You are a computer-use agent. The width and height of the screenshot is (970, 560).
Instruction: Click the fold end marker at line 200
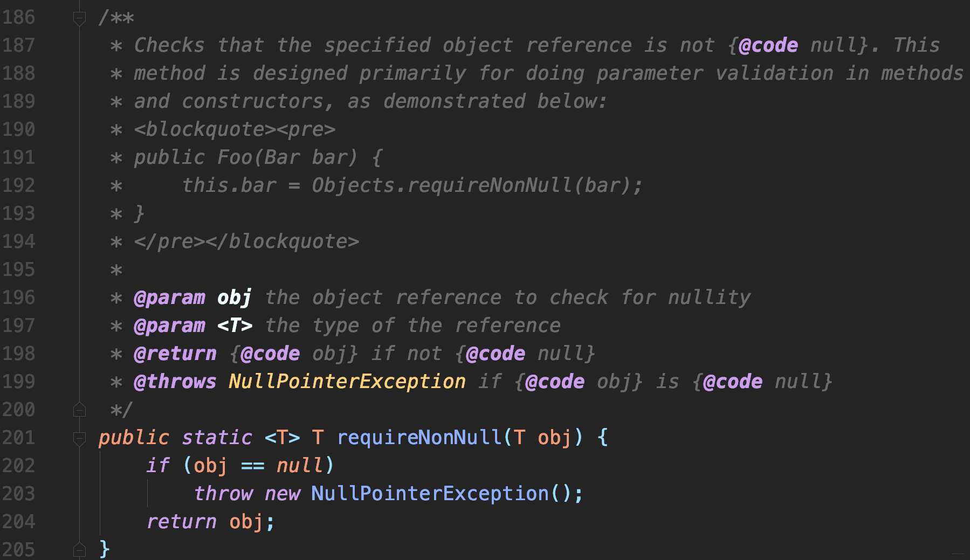tap(79, 410)
